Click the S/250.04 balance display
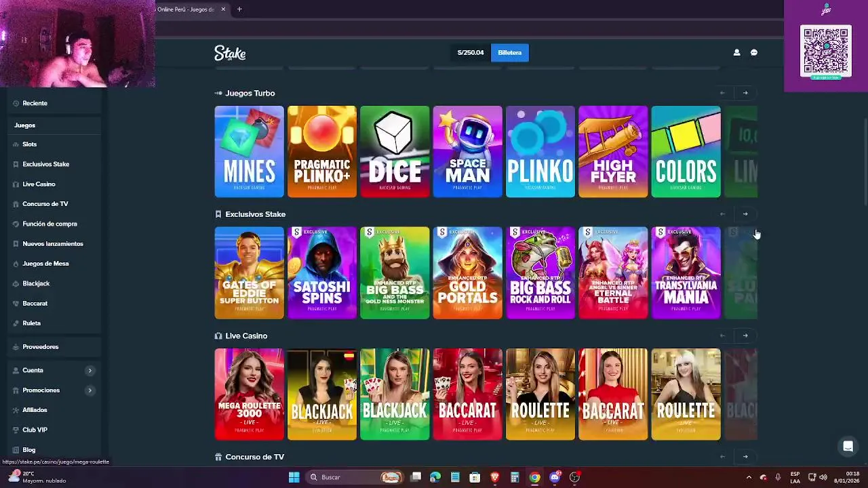 click(471, 53)
